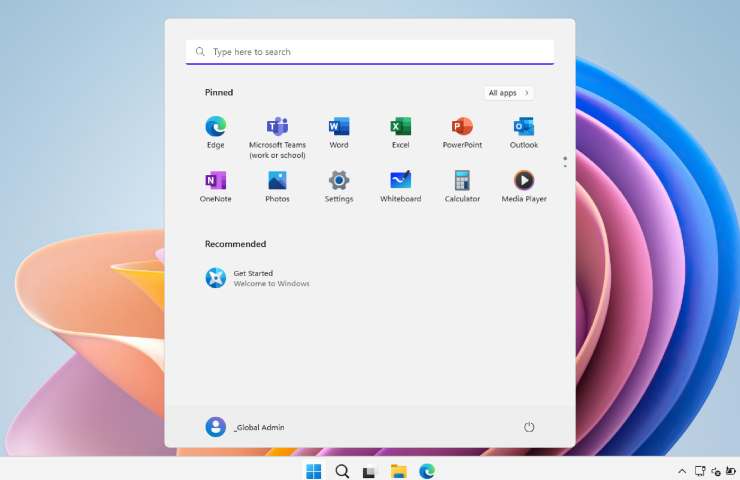Open Task View in the taskbar
The image size is (740, 480).
(x=370, y=471)
